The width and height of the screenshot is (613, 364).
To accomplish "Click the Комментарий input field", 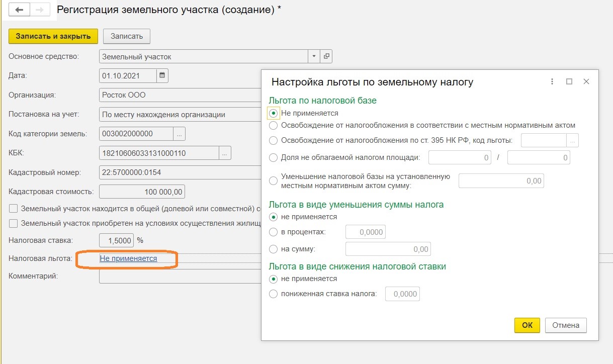I will pyautogui.click(x=180, y=277).
